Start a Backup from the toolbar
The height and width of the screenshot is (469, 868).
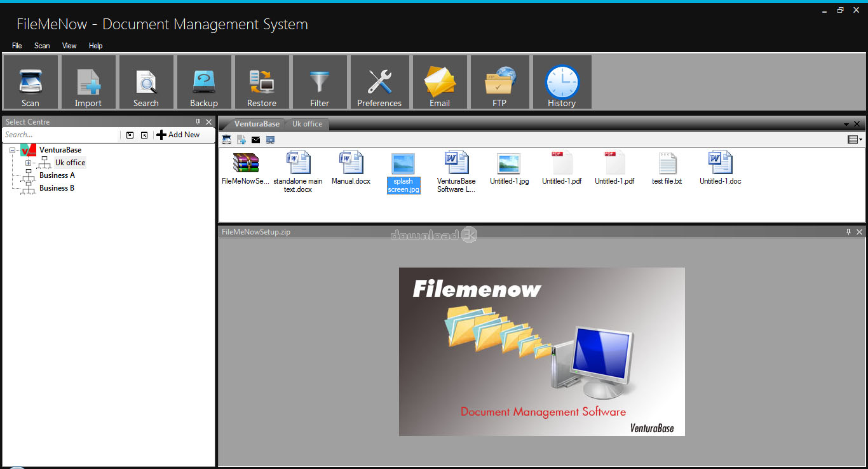point(204,82)
